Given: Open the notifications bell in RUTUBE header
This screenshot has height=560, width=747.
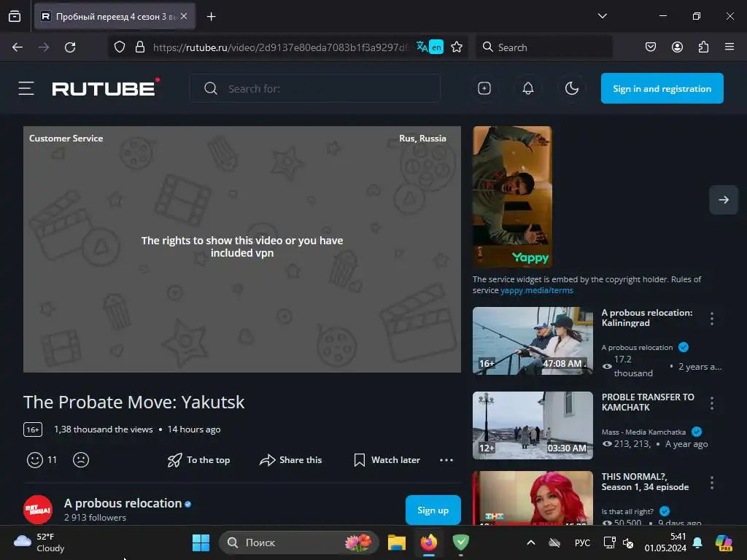Looking at the screenshot, I should (x=528, y=88).
